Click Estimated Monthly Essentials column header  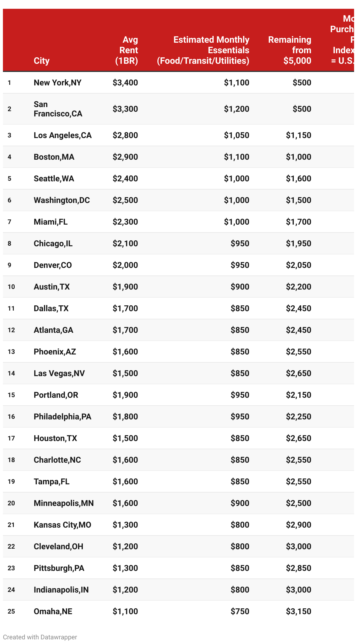[x=203, y=50]
